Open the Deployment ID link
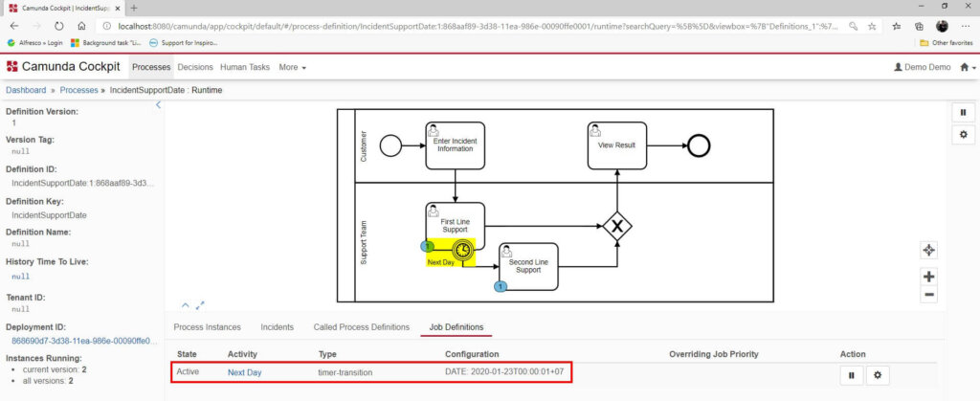980x401 pixels. [84, 341]
